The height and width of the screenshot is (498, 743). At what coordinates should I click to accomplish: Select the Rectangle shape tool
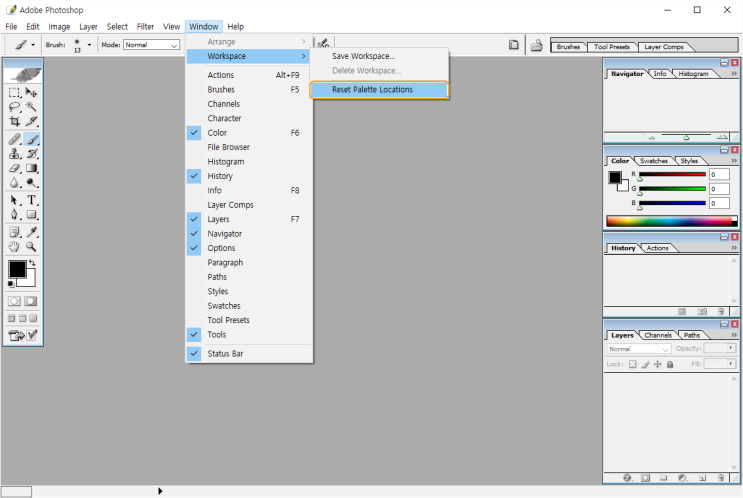[x=31, y=215]
